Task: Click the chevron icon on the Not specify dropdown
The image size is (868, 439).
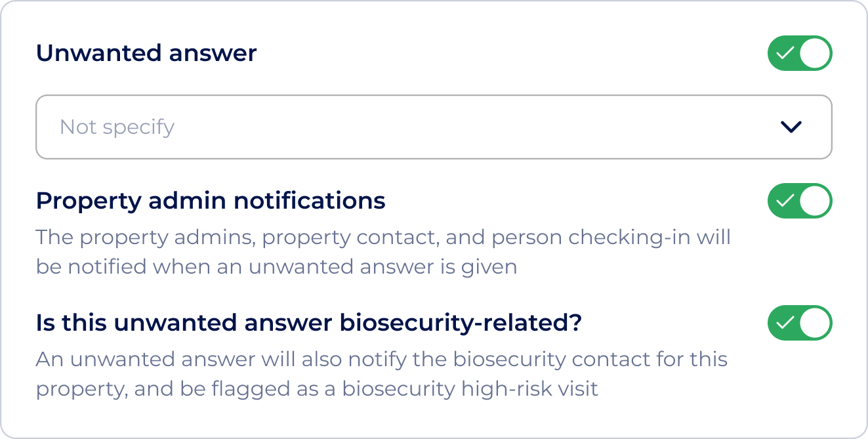Action: tap(790, 127)
